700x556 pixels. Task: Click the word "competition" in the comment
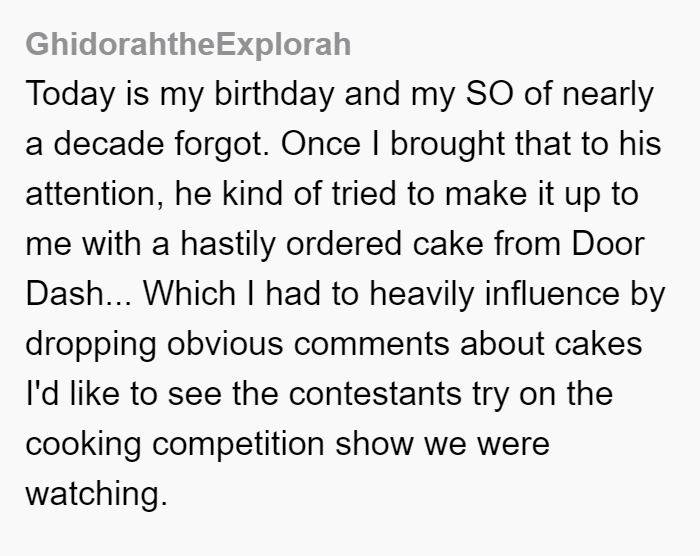click(x=238, y=445)
